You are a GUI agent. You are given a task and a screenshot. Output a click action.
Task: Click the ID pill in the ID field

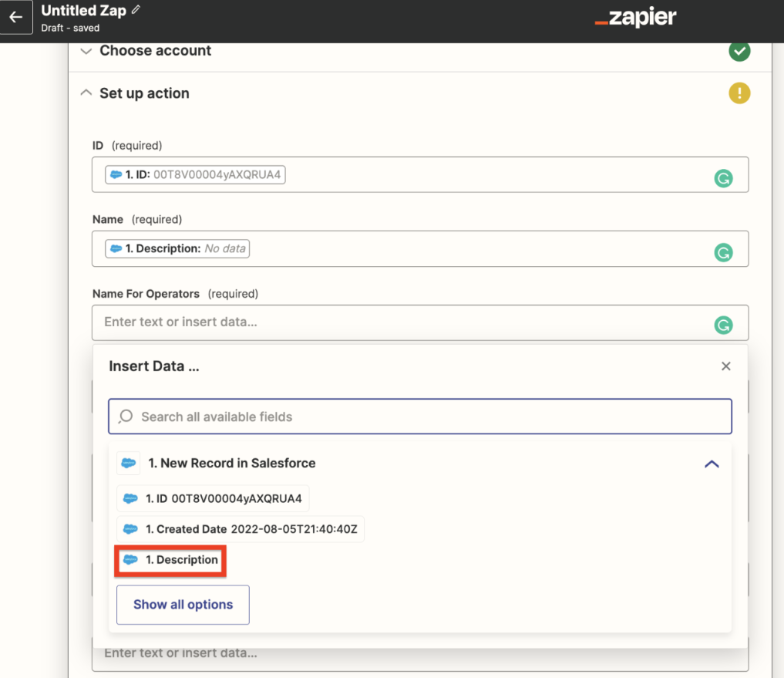point(195,174)
